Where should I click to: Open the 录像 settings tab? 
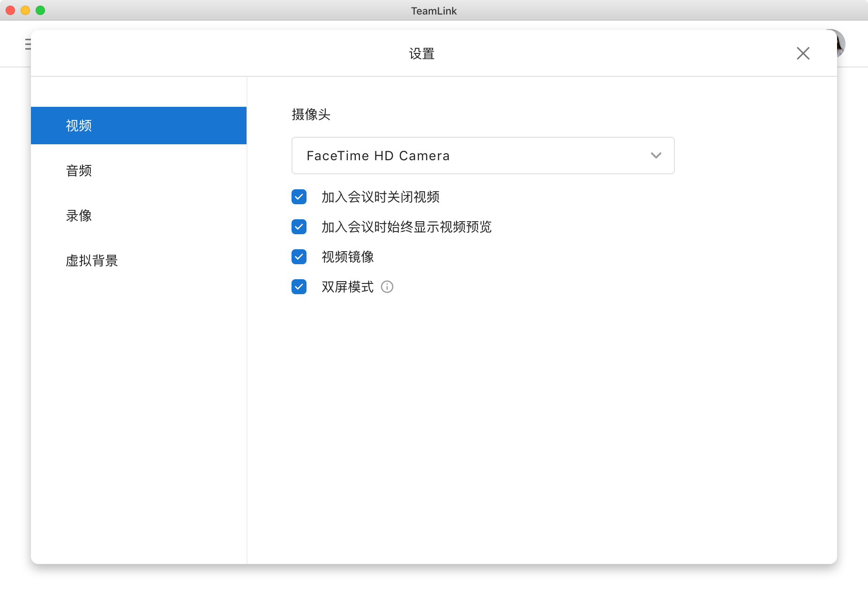pyautogui.click(x=79, y=215)
